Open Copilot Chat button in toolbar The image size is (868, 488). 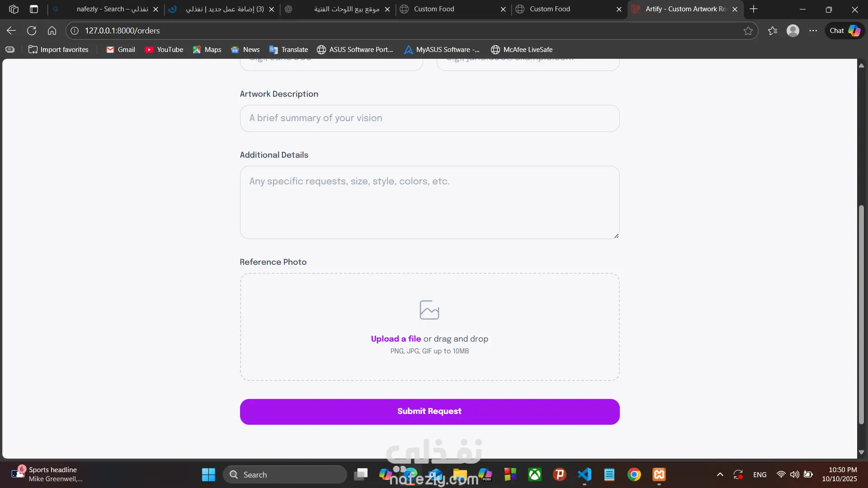tap(844, 31)
